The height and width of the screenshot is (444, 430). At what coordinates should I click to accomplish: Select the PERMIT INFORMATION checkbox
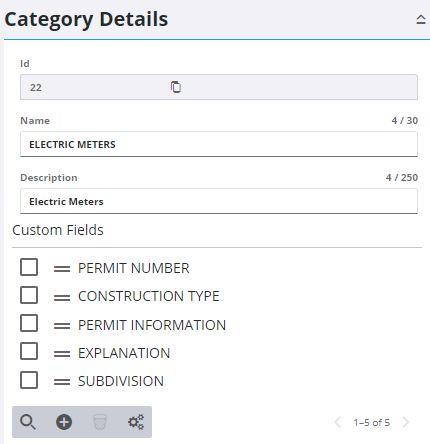[29, 323]
